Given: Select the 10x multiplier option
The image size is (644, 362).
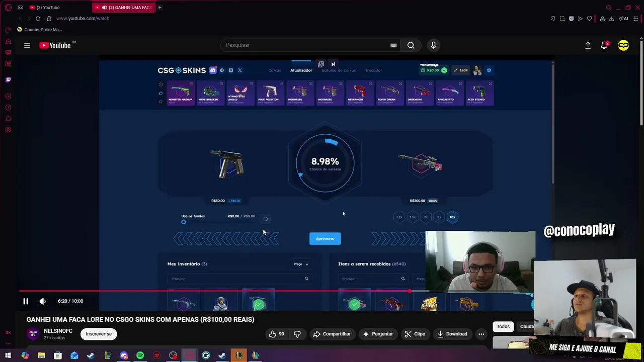Looking at the screenshot, I should pos(452,217).
